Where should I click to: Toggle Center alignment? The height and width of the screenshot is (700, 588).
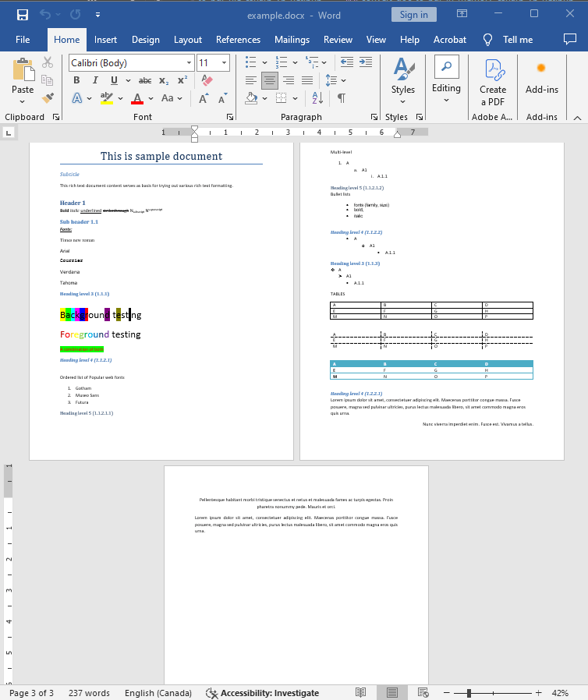(x=270, y=80)
